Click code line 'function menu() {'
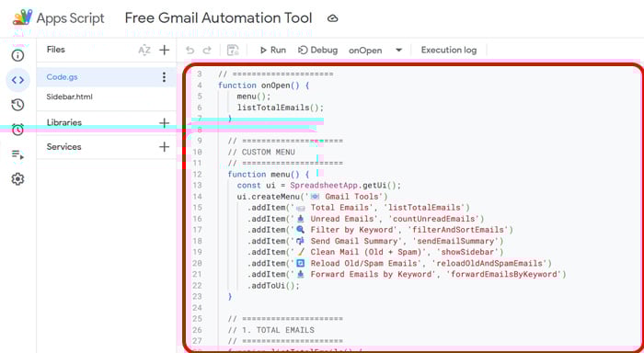 click(x=269, y=174)
